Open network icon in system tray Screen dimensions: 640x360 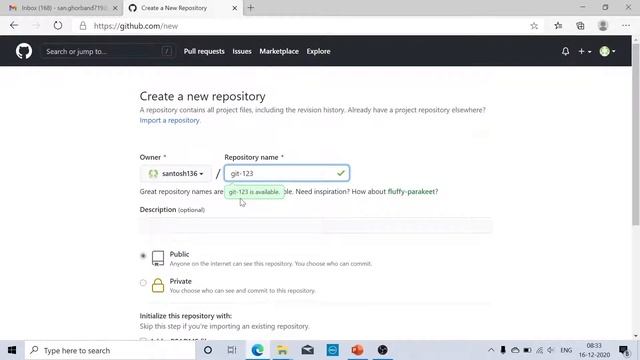point(540,350)
